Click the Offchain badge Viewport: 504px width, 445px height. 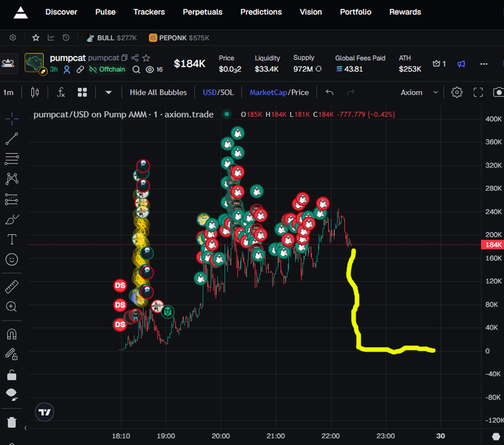[x=107, y=70]
